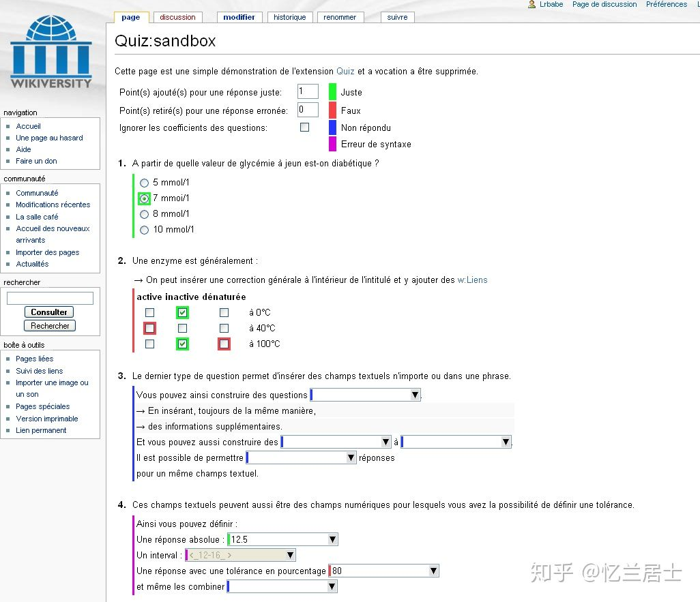Select the 7 mmol/l radio button
Viewport: 700px width, 602px height.
pyautogui.click(x=144, y=198)
